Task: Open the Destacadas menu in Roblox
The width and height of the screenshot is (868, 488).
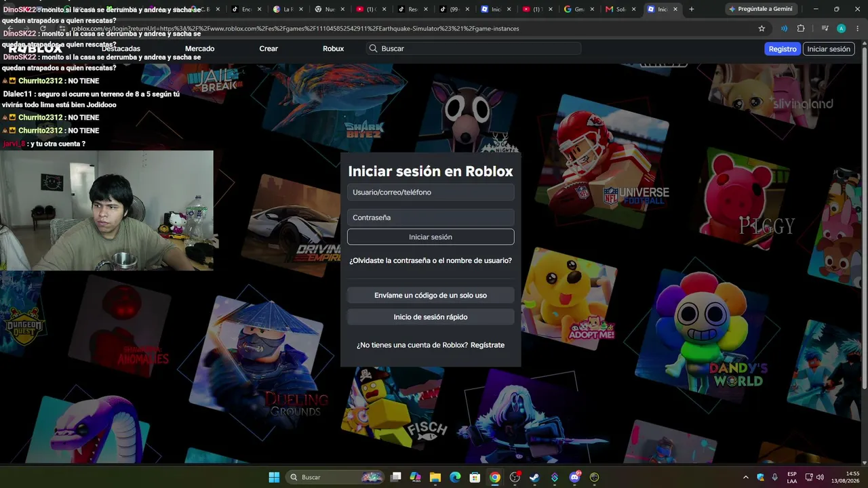Action: (121, 49)
